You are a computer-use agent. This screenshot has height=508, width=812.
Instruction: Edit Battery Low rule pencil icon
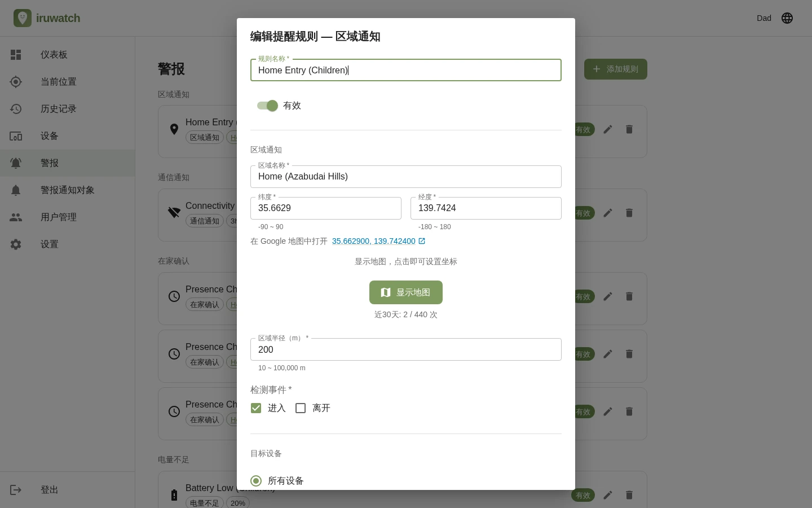pyautogui.click(x=608, y=495)
